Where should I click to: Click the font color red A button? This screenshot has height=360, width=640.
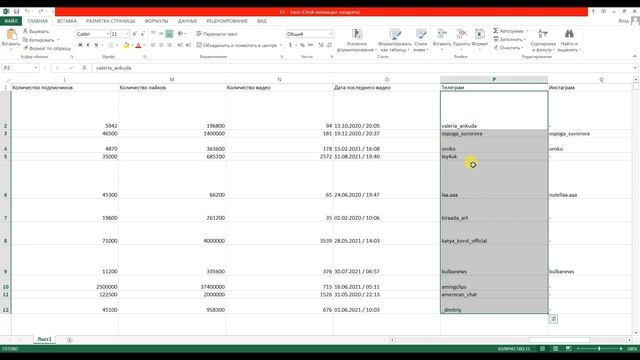pos(138,45)
